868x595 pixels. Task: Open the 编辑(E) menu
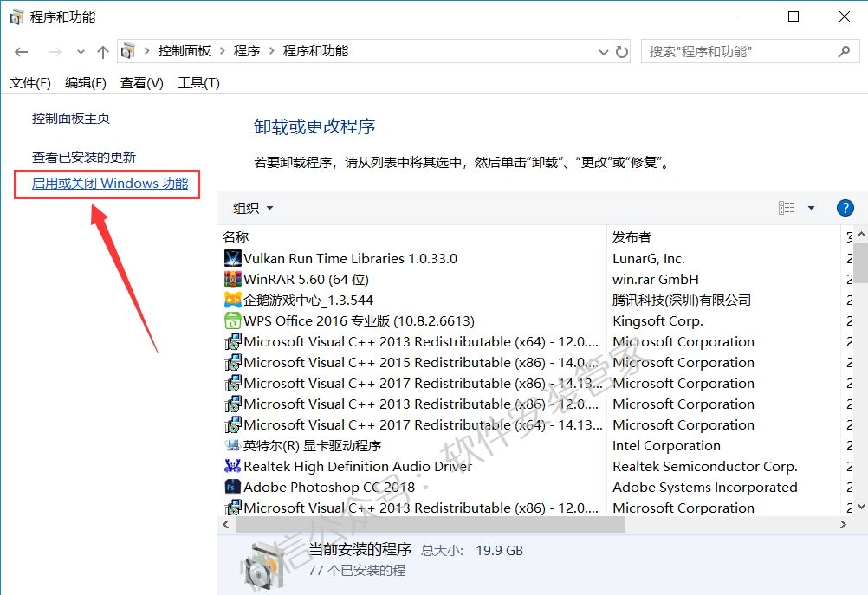pyautogui.click(x=85, y=83)
